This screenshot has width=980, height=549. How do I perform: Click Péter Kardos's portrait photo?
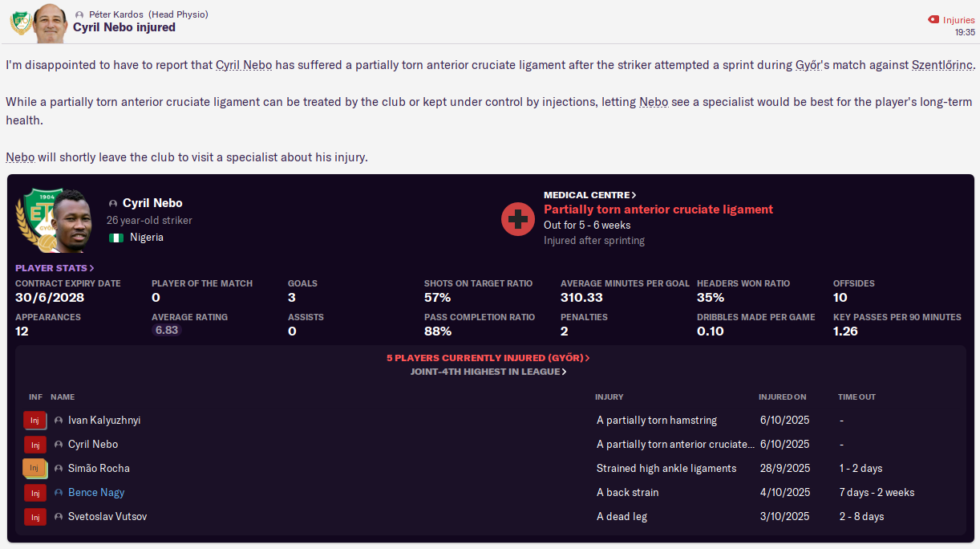pyautogui.click(x=50, y=24)
